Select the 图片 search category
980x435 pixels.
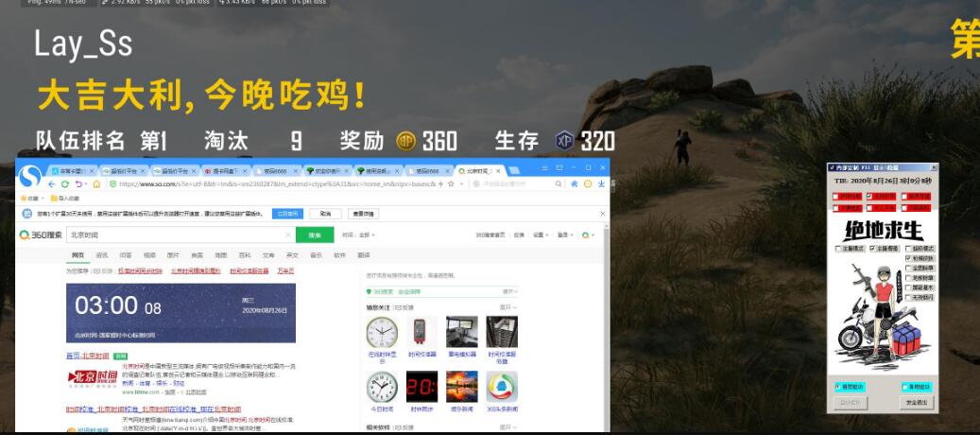pos(173,255)
